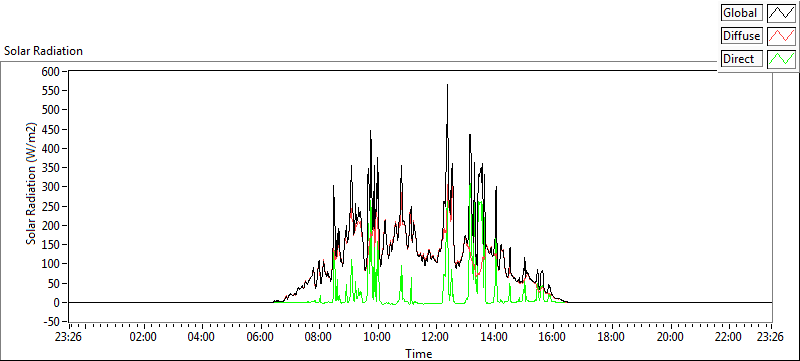Click the 250 value on Y axis

pos(52,207)
